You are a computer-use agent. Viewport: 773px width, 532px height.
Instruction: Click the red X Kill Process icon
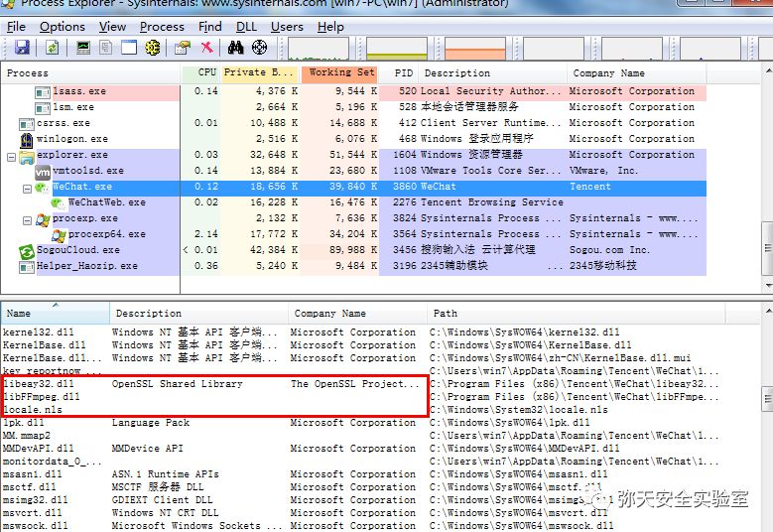[207, 47]
